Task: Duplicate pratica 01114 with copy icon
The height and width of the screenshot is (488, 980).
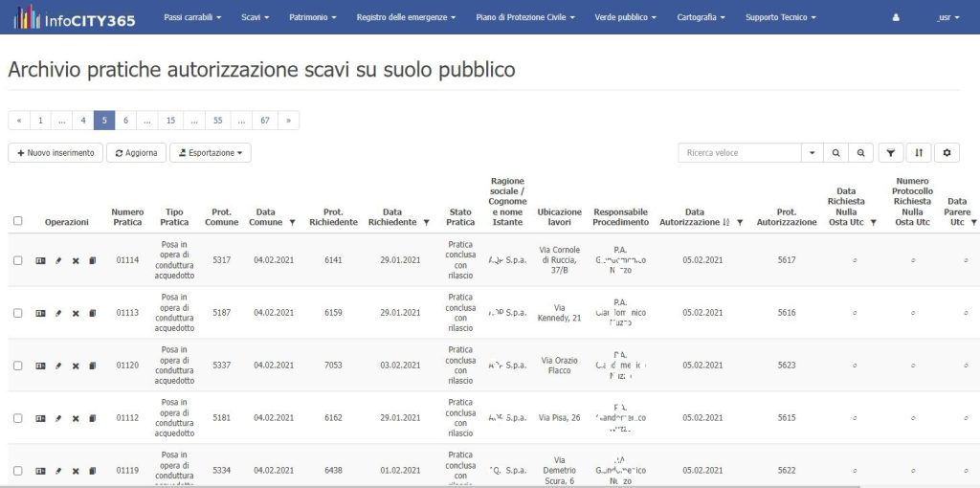Action: pyautogui.click(x=93, y=260)
